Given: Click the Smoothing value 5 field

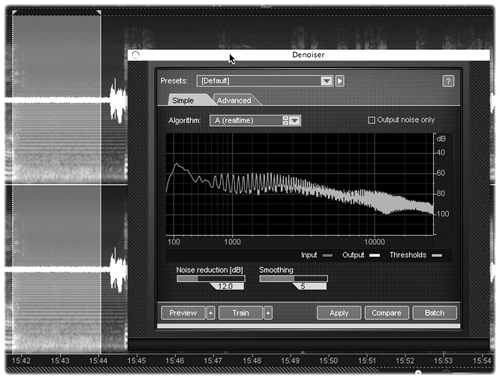Looking at the screenshot, I should click(310, 286).
